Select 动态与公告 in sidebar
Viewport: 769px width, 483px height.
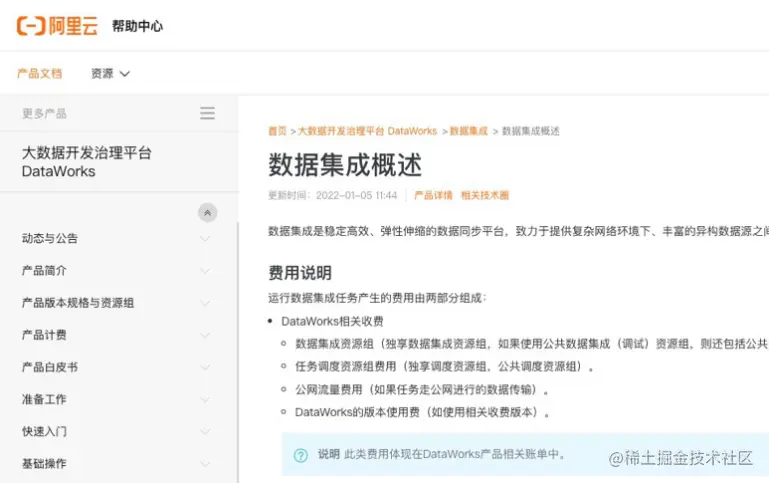(x=50, y=238)
